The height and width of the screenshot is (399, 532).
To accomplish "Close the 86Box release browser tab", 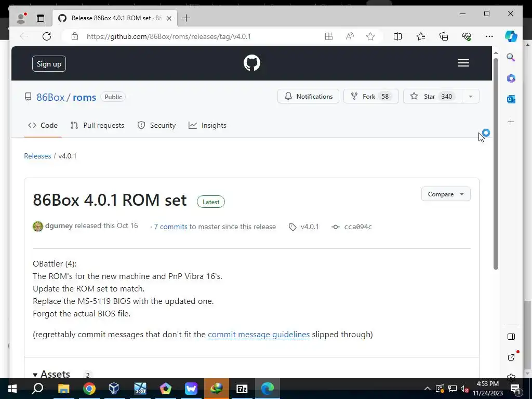I will point(169,18).
